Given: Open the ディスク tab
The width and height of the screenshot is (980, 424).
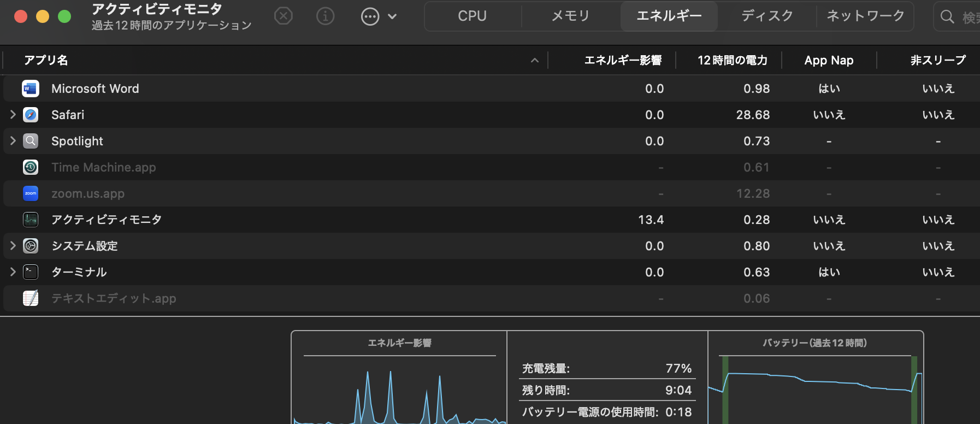Looking at the screenshot, I should coord(767,16).
